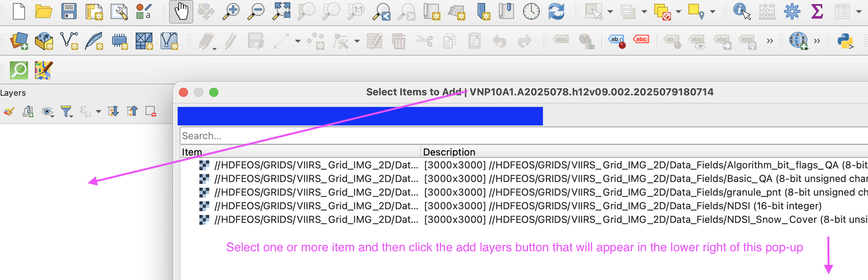The image size is (868, 280).
Task: Open new print layout
Action: tap(94, 11)
